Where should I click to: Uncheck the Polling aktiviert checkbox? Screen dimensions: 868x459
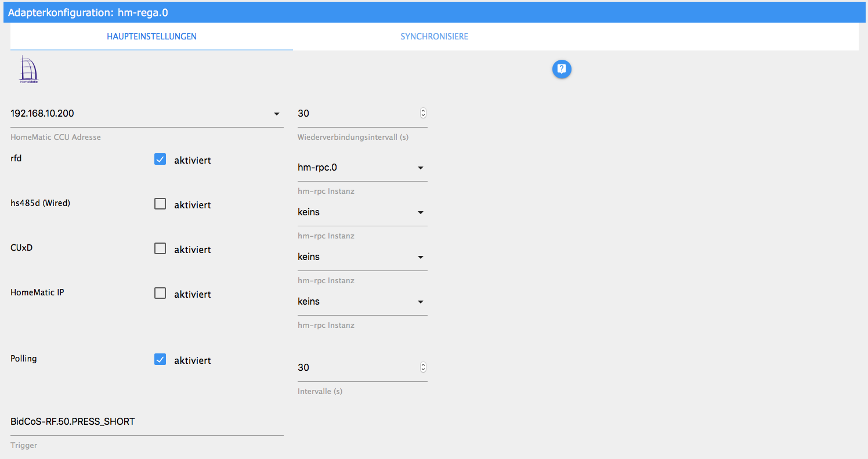[160, 360]
